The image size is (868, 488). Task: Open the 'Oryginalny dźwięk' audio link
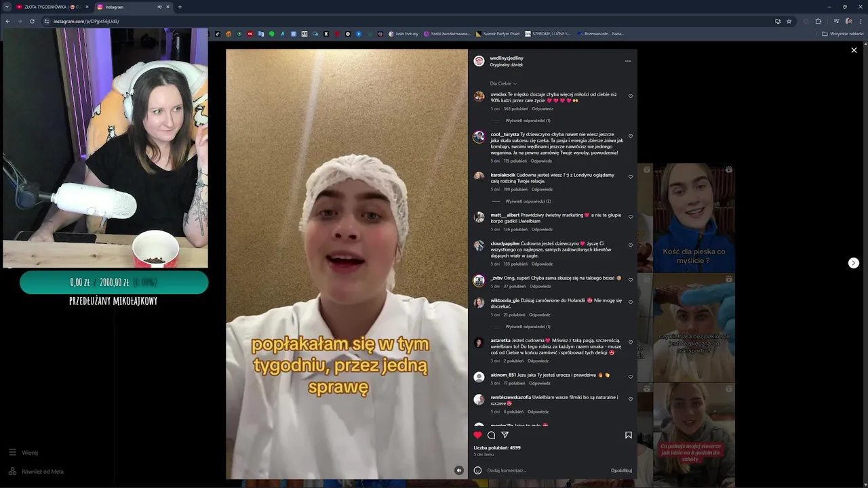tap(506, 65)
